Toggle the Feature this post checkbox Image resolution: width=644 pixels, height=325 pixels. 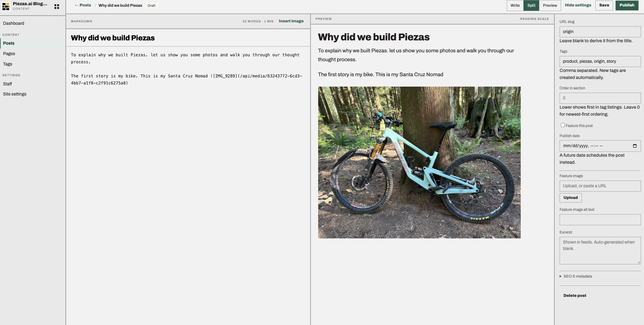tap(563, 125)
